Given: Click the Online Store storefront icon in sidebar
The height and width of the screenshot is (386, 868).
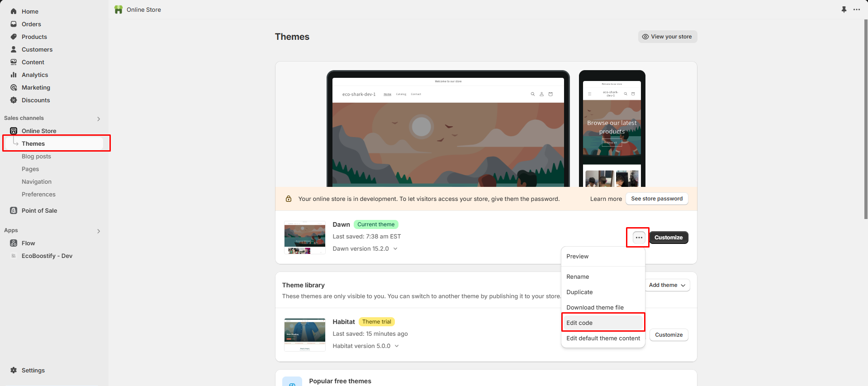Looking at the screenshot, I should (14, 131).
